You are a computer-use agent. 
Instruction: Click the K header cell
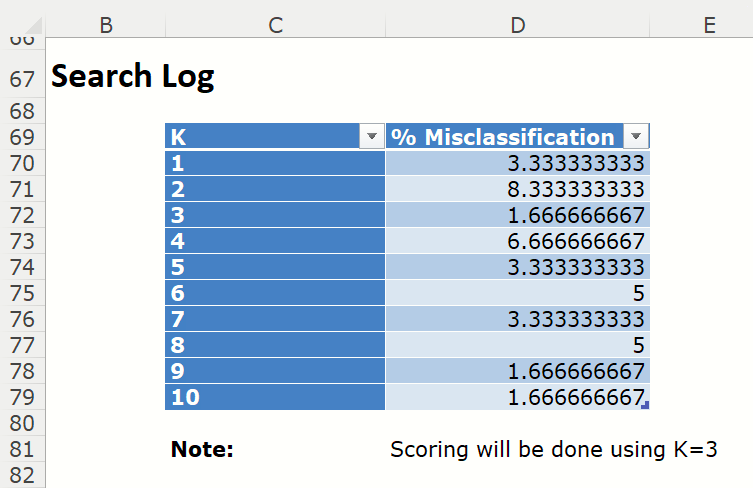260,137
